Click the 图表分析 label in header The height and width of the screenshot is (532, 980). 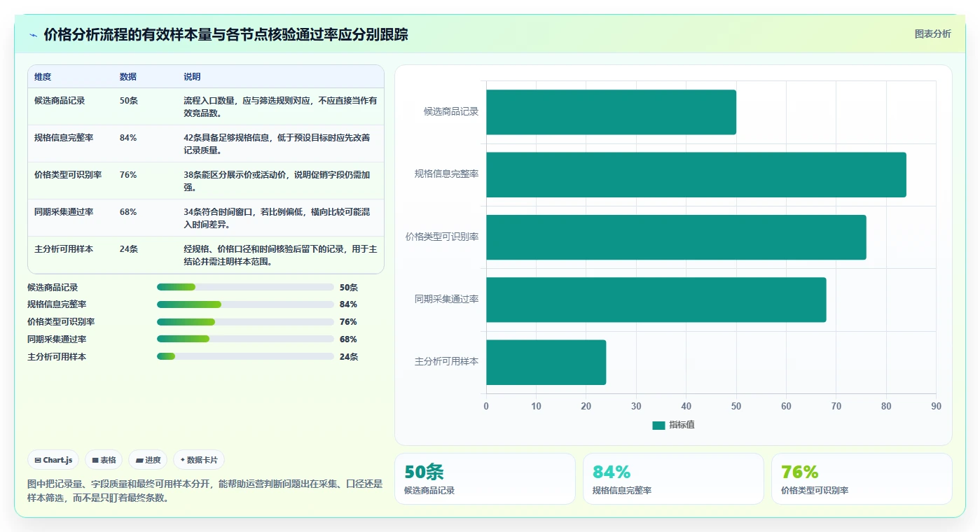click(x=932, y=34)
